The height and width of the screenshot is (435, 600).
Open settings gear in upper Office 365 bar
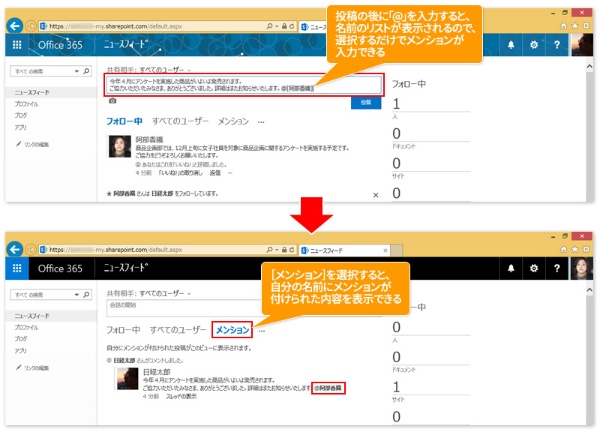(534, 46)
